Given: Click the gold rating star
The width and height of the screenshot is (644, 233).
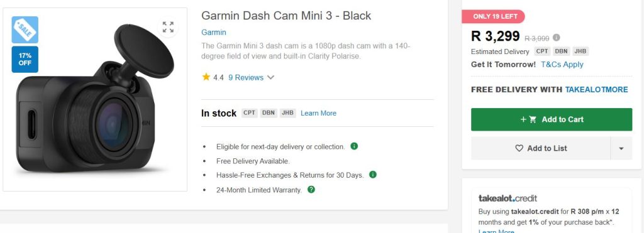Looking at the screenshot, I should click(x=206, y=77).
